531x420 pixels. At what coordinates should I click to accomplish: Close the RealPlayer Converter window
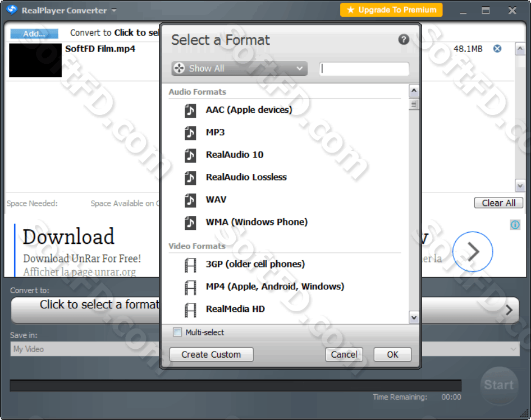(x=512, y=11)
